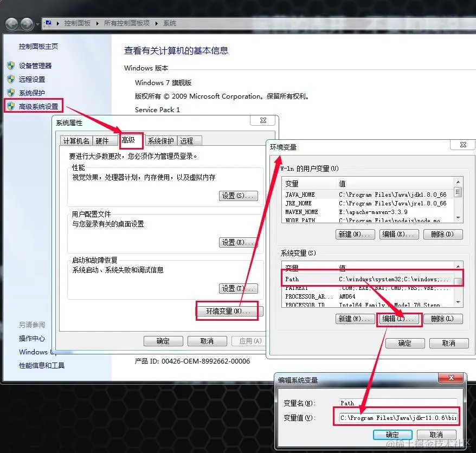Viewport: 476px width, 453px height.
Task: Click 设置(S) button under 性能
Action: pyautogui.click(x=239, y=196)
